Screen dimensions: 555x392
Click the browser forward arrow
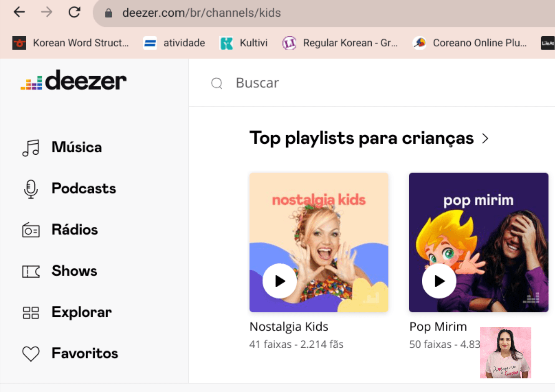click(x=47, y=12)
